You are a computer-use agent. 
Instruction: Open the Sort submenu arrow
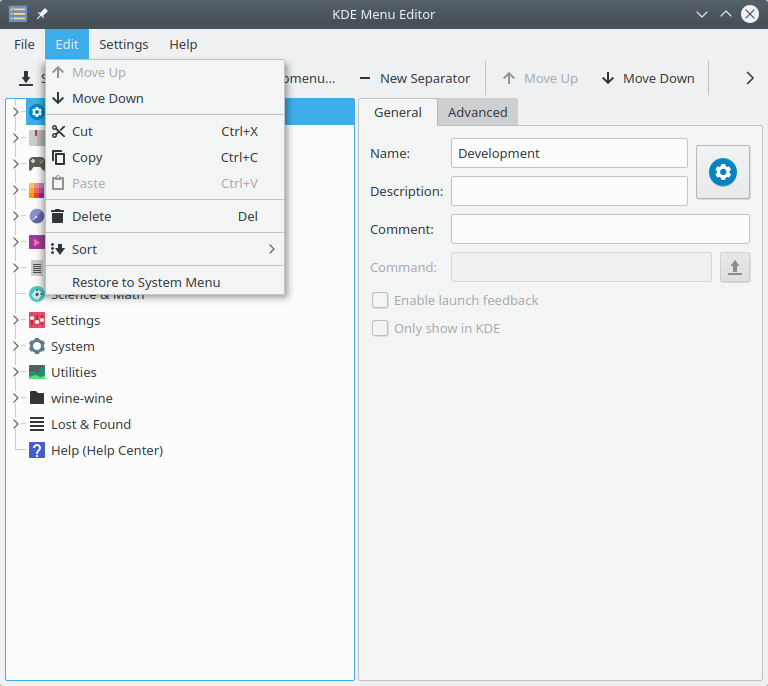pyautogui.click(x=271, y=249)
